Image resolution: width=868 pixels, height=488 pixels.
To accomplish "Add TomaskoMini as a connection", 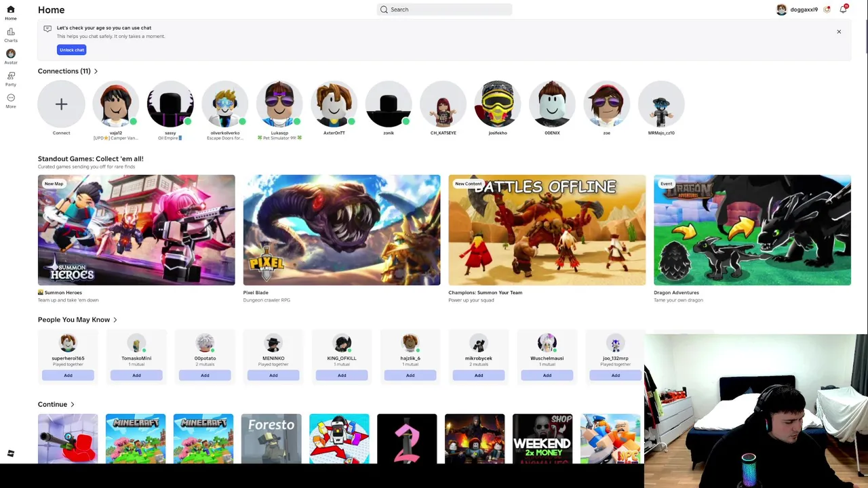I will coord(136,375).
